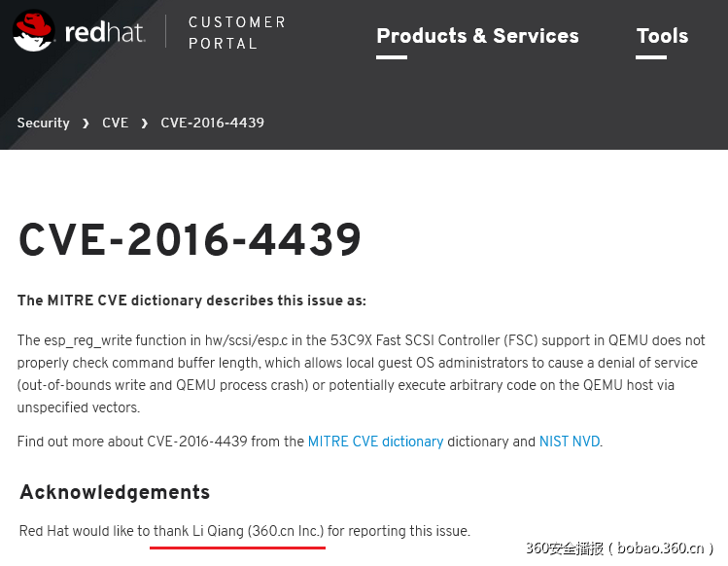This screenshot has width=728, height=566.
Task: Click the chevron right after Security breadcrumb
Action: (86, 124)
